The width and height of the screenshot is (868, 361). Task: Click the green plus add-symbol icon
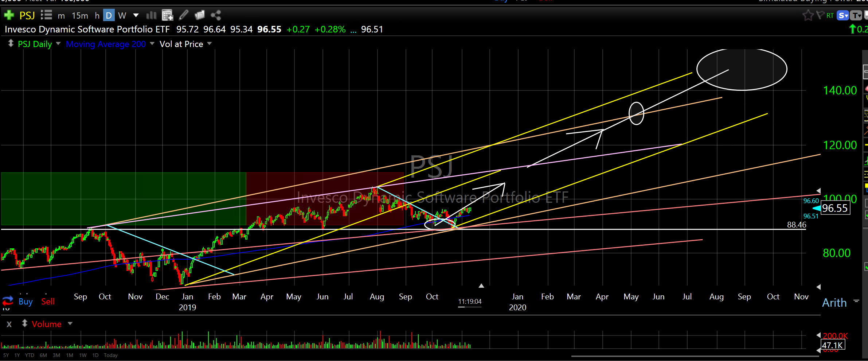(x=9, y=15)
